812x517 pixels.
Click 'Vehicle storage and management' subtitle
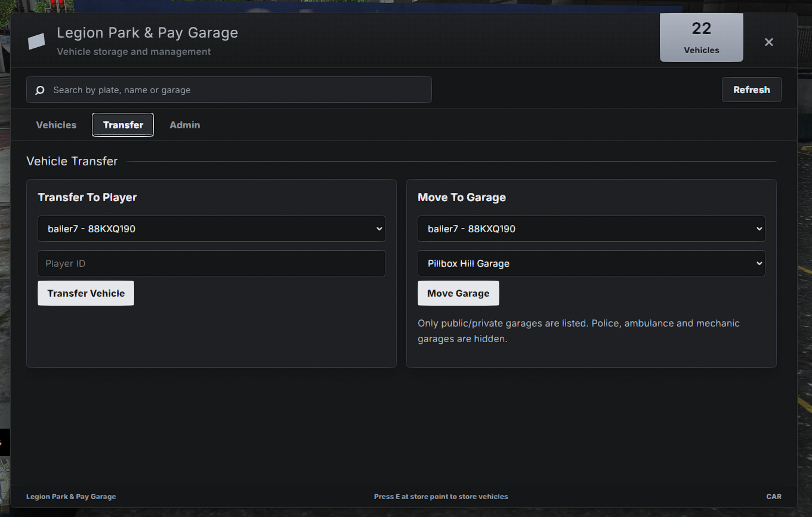coord(134,52)
